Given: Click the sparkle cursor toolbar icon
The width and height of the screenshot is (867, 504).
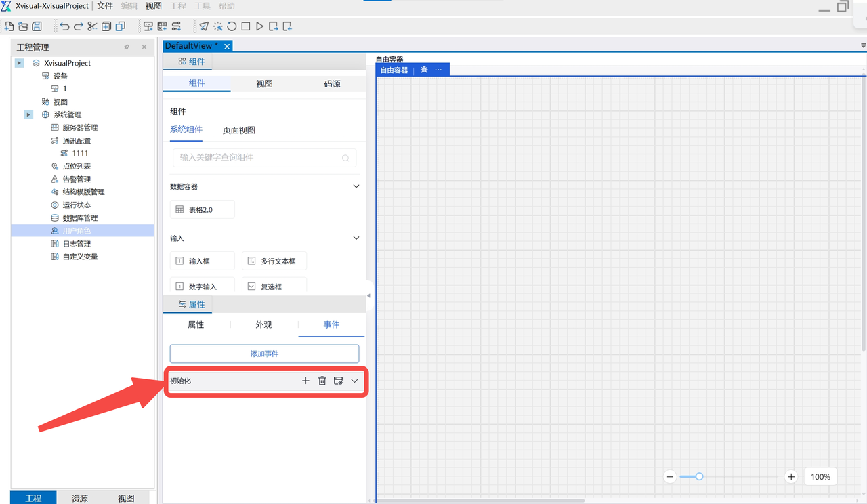Looking at the screenshot, I should point(218,26).
